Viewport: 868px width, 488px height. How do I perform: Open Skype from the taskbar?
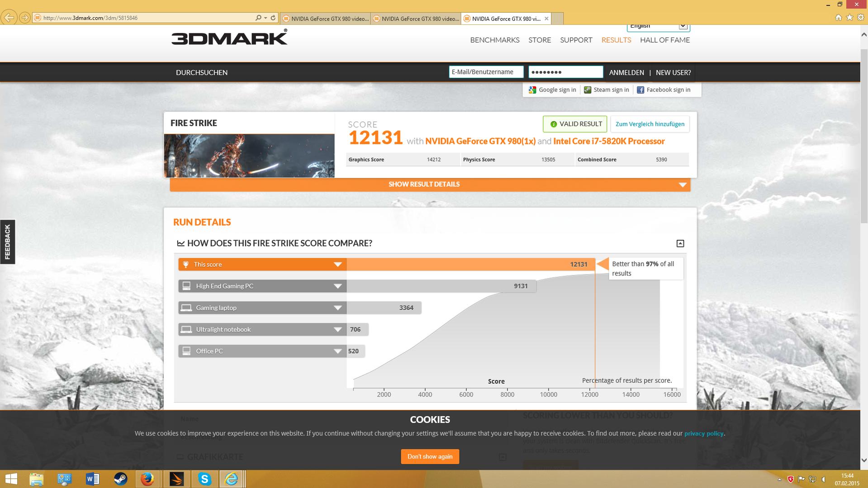click(x=205, y=479)
